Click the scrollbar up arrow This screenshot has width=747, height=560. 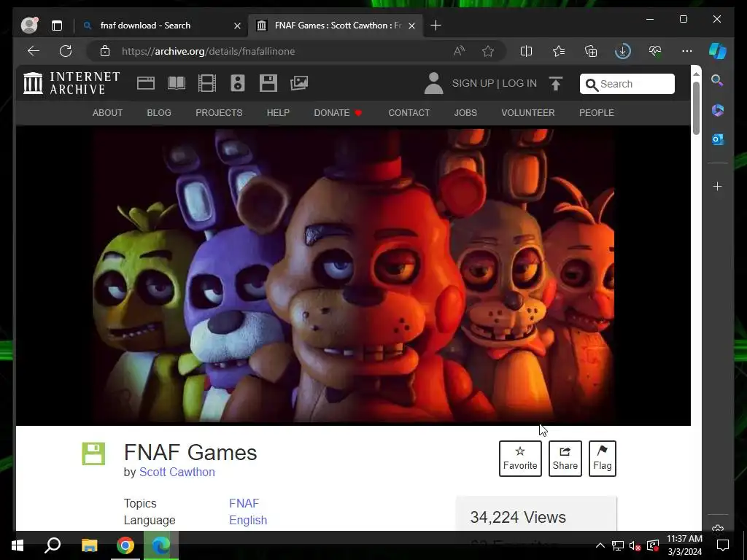[x=696, y=74]
